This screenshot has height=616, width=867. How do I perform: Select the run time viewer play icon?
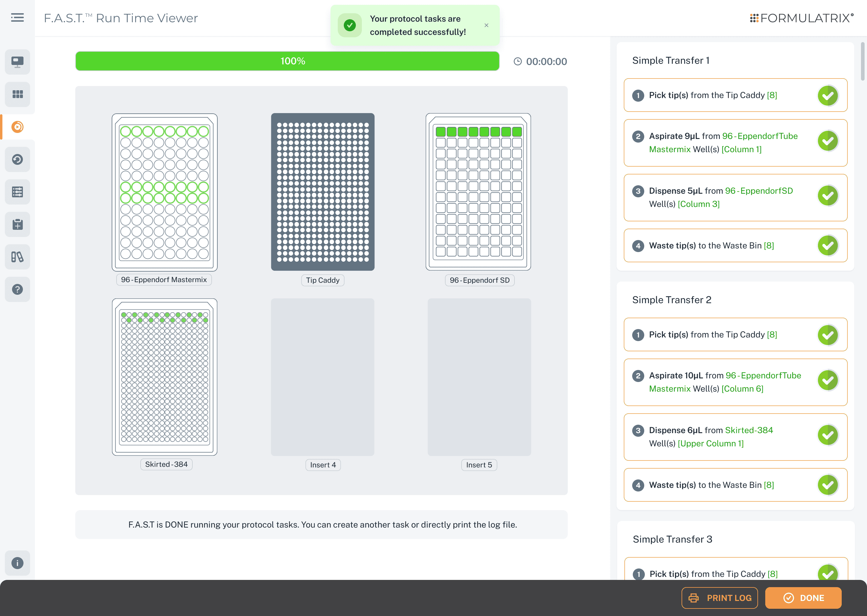tap(17, 127)
